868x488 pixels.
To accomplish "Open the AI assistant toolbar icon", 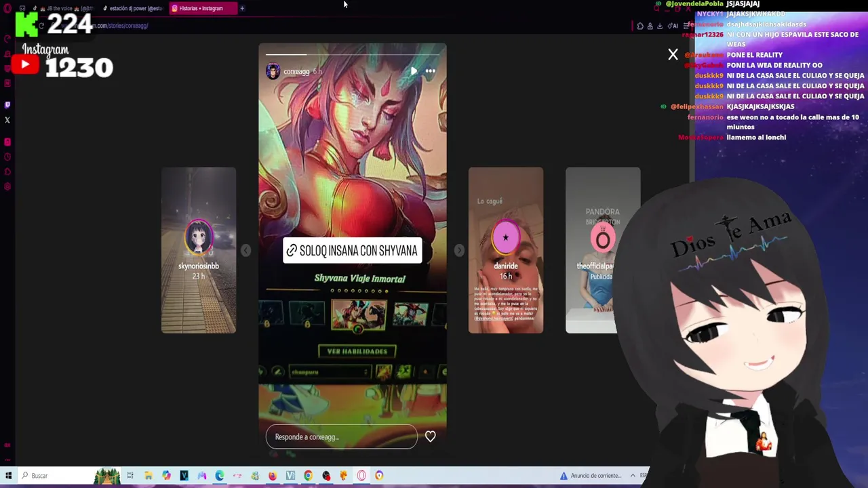I will (673, 26).
